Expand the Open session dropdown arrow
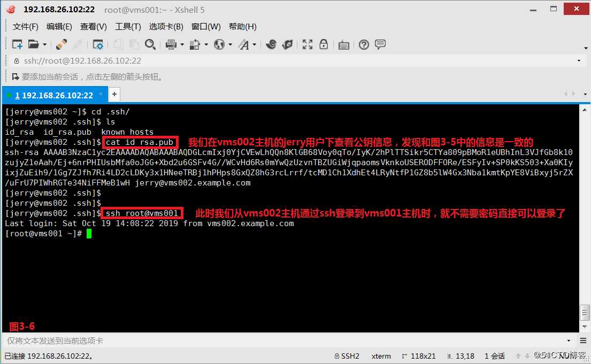 (44, 44)
